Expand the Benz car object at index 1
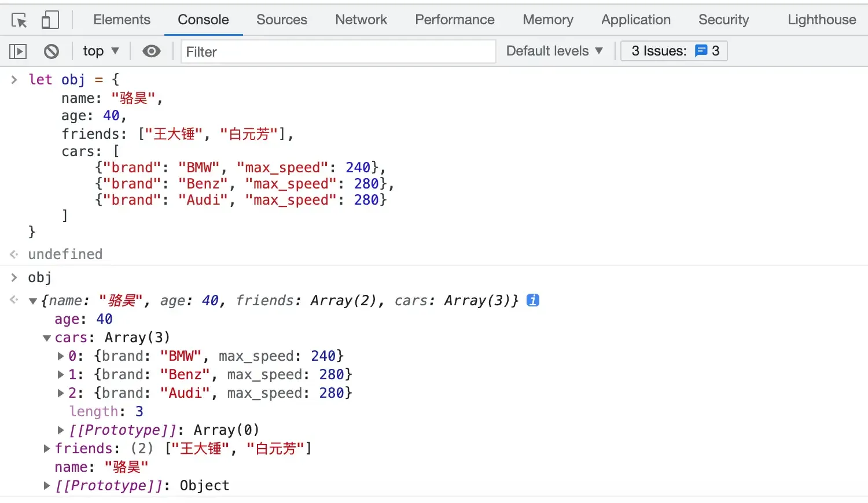 (x=61, y=374)
